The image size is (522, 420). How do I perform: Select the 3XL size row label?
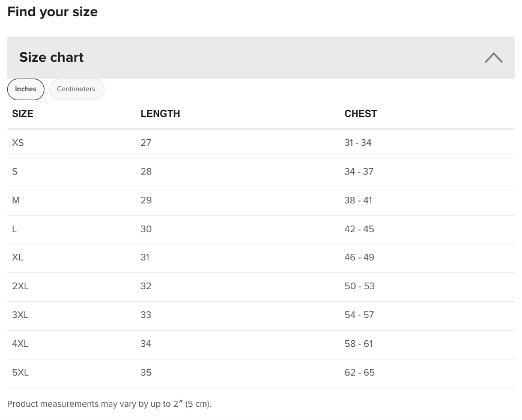click(20, 315)
